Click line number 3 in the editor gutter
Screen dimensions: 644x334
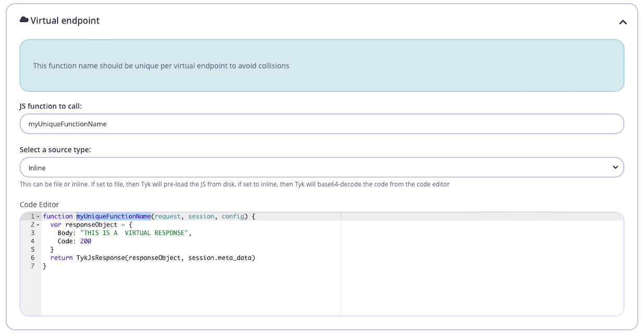tap(32, 233)
